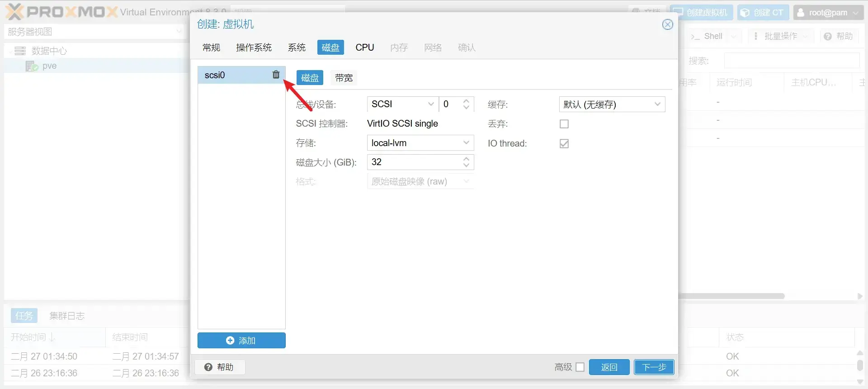Click the disk size input field
868x389 pixels.
pos(414,162)
